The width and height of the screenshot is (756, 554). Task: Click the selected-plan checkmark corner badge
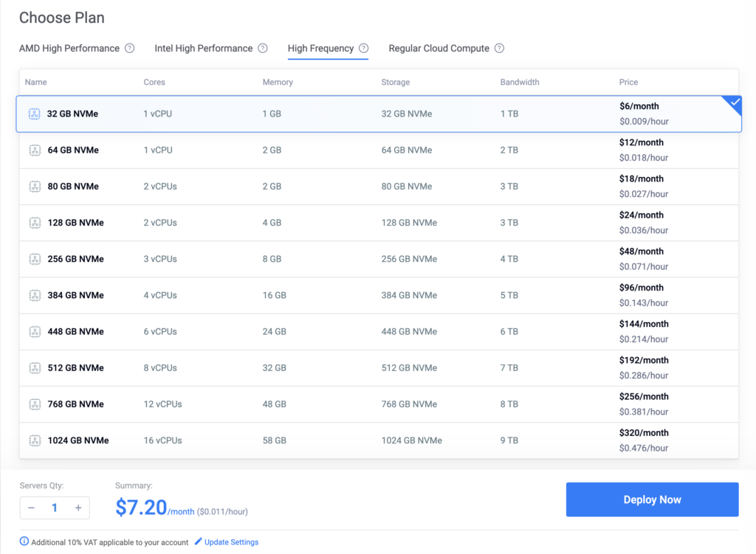pos(734,103)
